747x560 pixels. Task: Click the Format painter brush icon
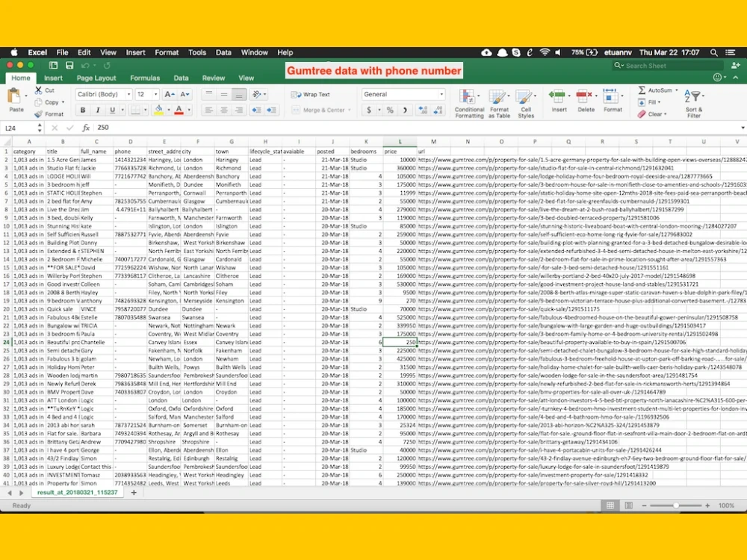click(39, 113)
